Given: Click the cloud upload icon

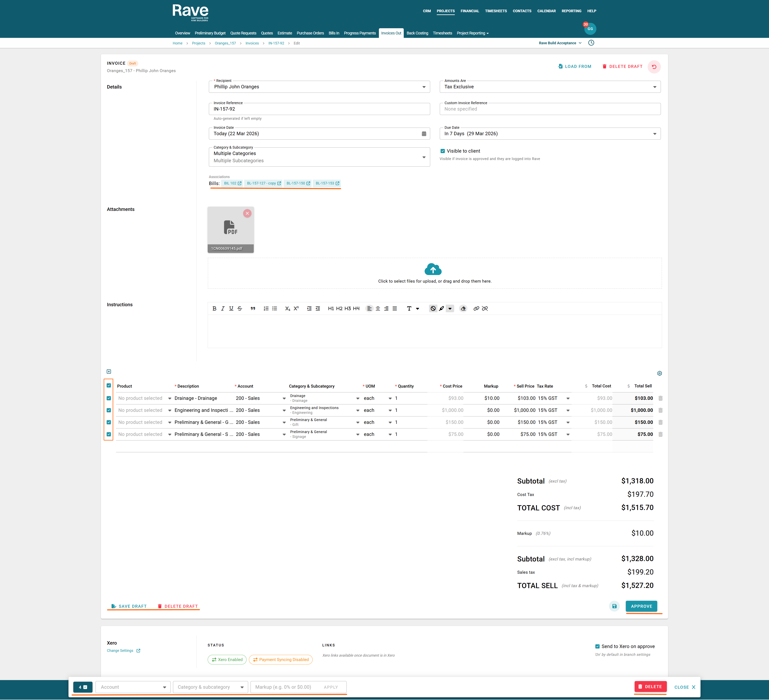Looking at the screenshot, I should (433, 269).
